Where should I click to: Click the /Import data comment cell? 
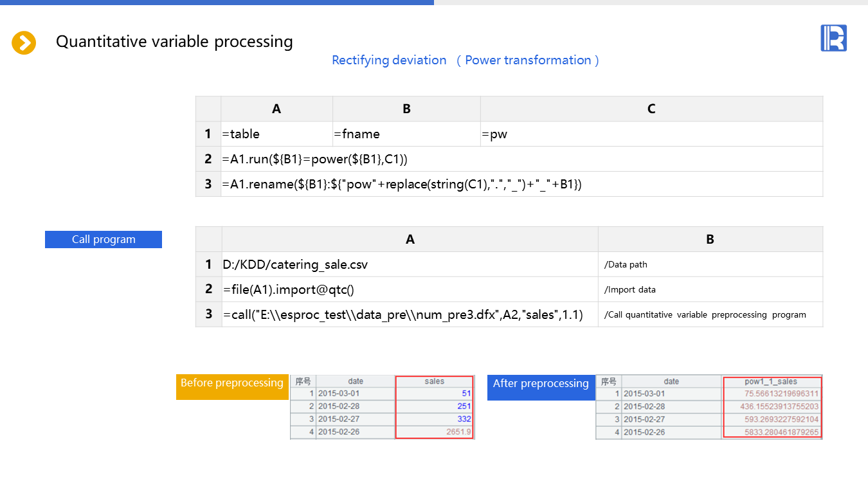[710, 289]
